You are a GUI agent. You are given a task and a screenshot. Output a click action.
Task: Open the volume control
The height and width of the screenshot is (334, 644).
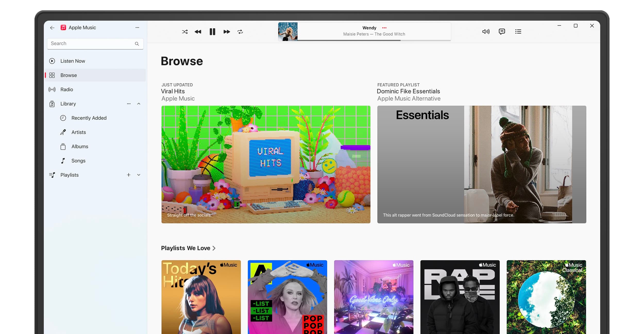click(486, 31)
